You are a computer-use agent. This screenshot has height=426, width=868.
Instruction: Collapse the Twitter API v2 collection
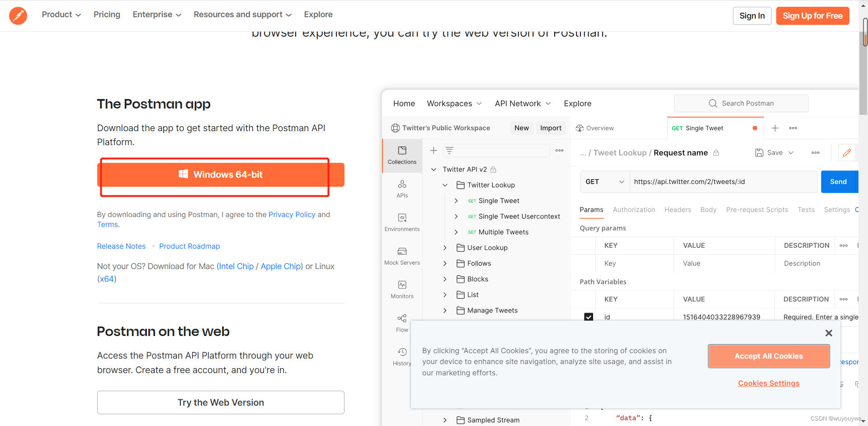(x=434, y=170)
